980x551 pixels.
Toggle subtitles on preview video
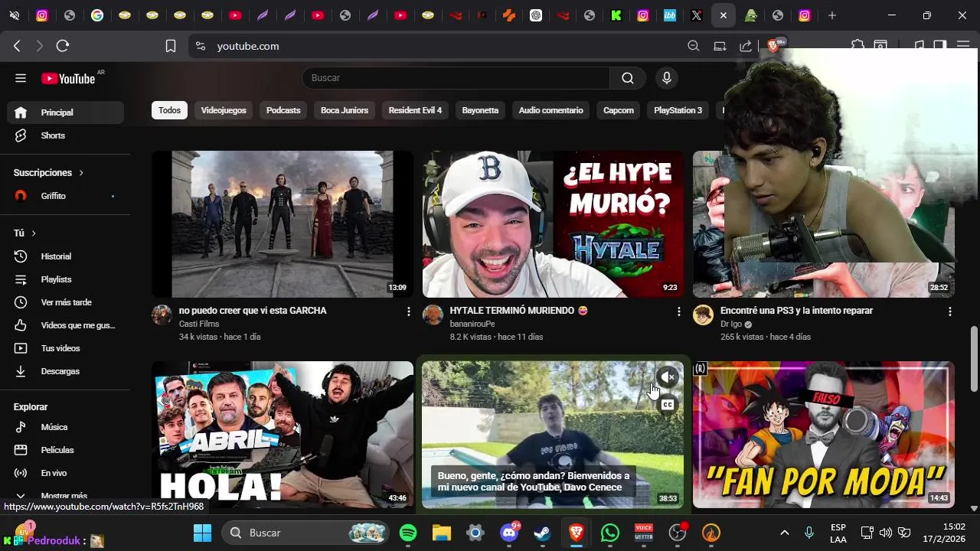point(668,405)
